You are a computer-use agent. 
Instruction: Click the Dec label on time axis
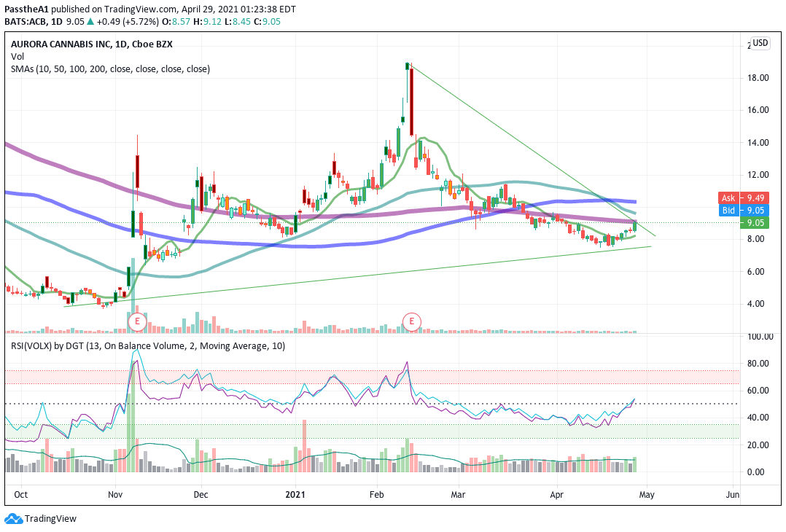point(201,495)
